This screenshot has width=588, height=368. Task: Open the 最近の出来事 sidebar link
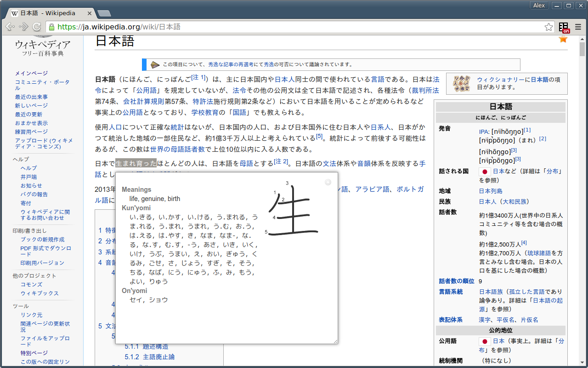[x=31, y=97]
